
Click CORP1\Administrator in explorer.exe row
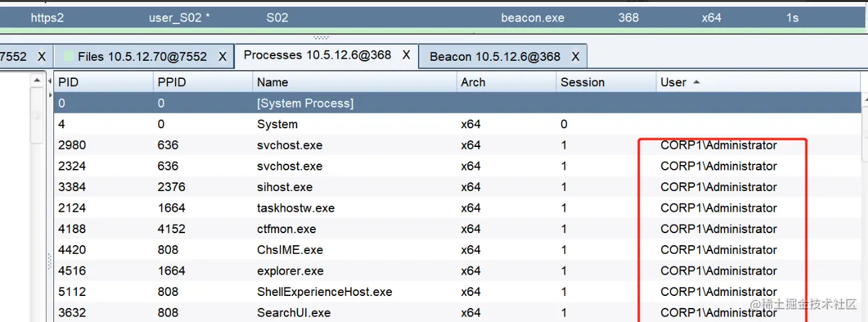(719, 271)
